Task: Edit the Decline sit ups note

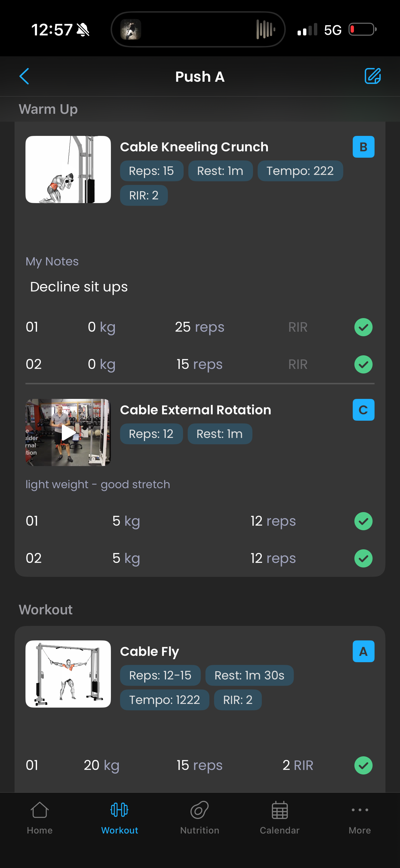Action: (x=79, y=287)
